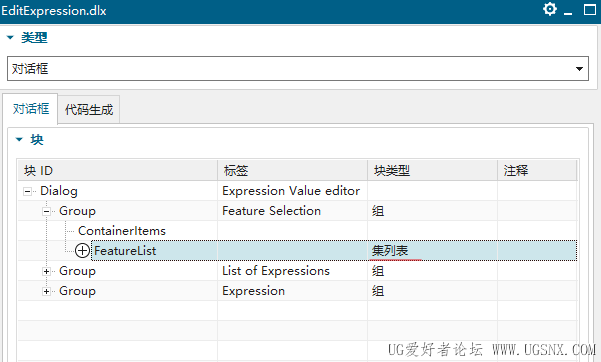The width and height of the screenshot is (601, 362).
Task: Collapse the Feature Selection Group node
Action: tap(46, 211)
